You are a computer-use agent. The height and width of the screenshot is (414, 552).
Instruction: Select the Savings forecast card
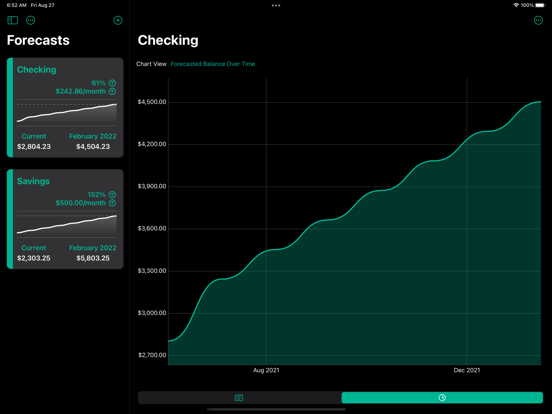pos(65,219)
